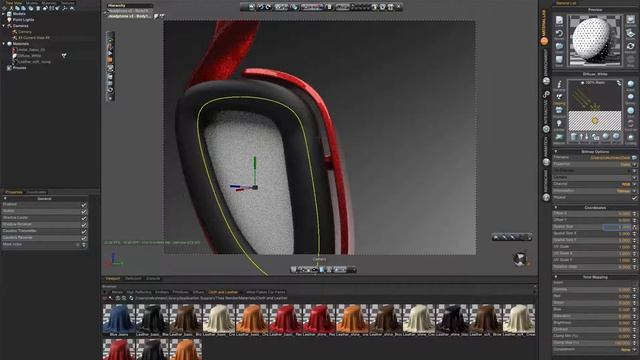Open High Reflecting browser category
This screenshot has width=640, height=360.
(x=139, y=292)
